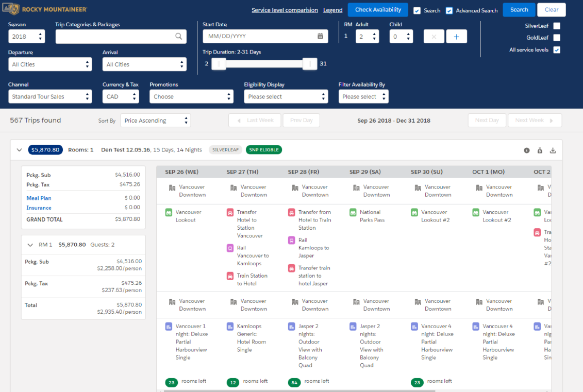Click the Clear button
Image resolution: width=583 pixels, height=392 pixels.
[552, 10]
